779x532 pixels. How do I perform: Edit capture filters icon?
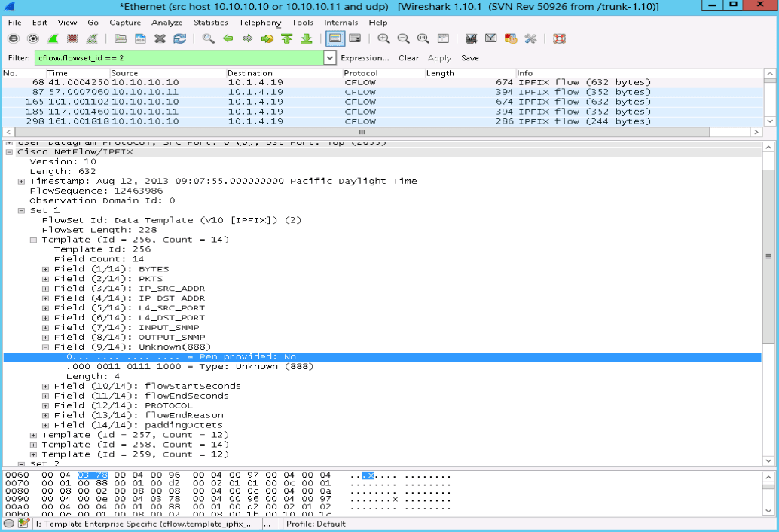click(x=471, y=38)
